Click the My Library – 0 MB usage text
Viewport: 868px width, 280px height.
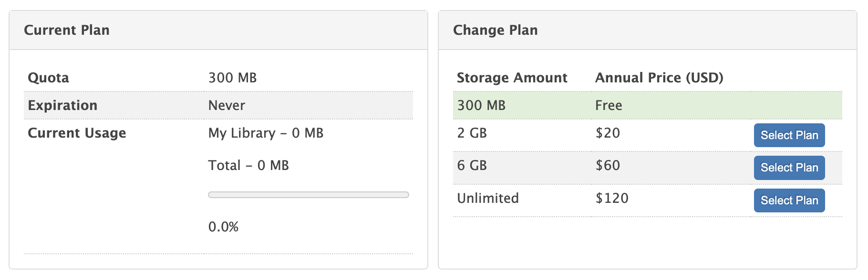pos(266,133)
